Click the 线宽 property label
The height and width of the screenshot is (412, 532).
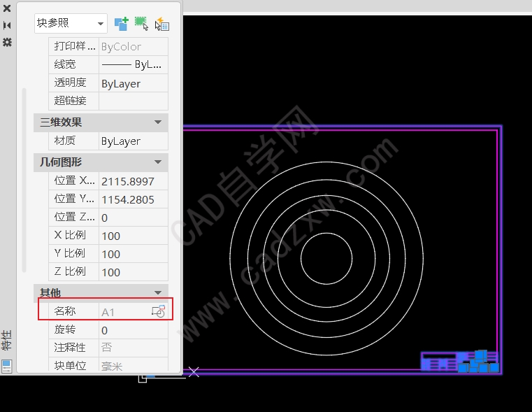pyautogui.click(x=65, y=64)
